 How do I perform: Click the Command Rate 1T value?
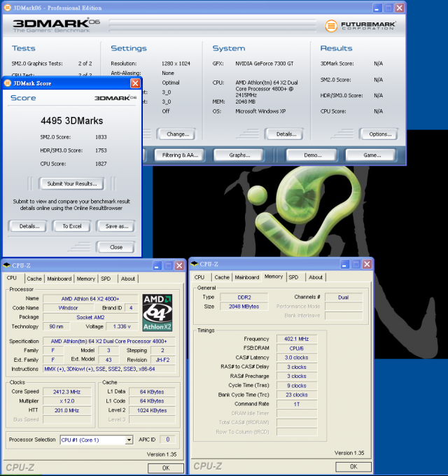[x=297, y=404]
